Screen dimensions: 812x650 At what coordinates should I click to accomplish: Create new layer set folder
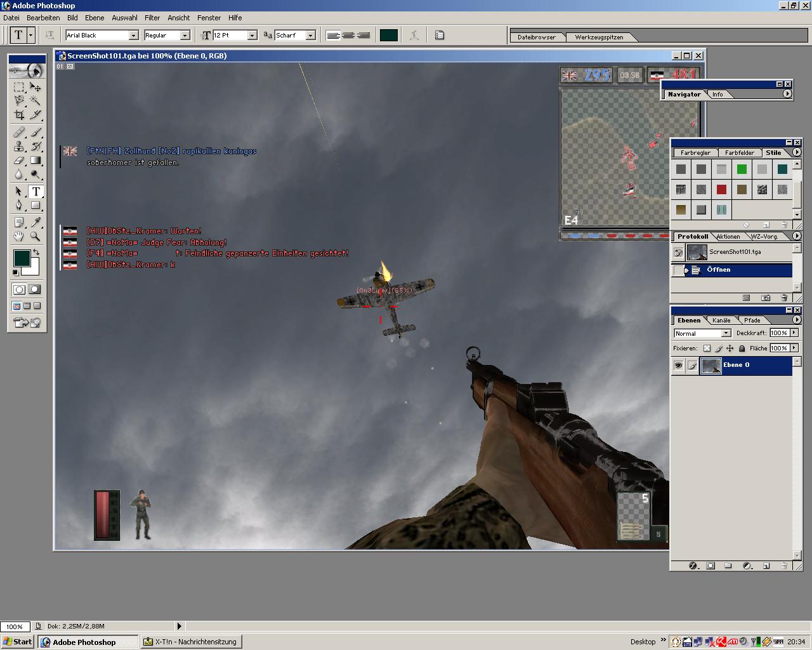[x=728, y=566]
